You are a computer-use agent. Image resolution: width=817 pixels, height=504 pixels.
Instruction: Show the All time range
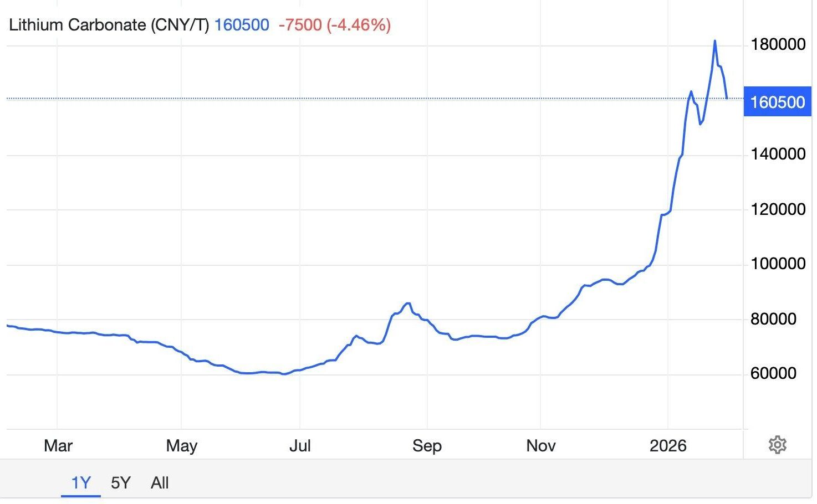pyautogui.click(x=160, y=483)
